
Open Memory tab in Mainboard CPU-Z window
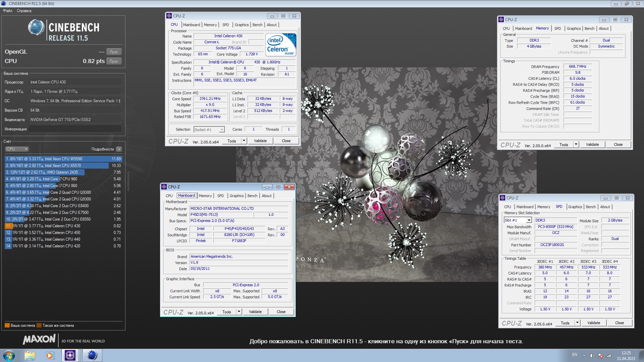pyautogui.click(x=205, y=196)
